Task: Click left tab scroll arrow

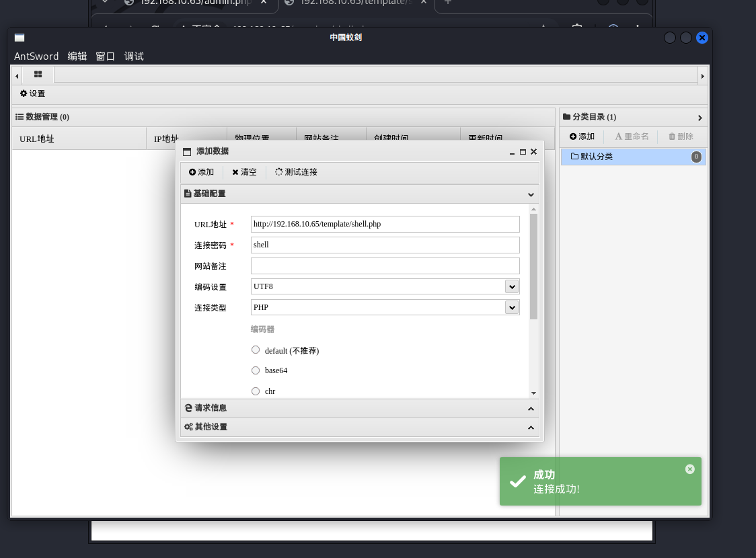Action: click(17, 76)
